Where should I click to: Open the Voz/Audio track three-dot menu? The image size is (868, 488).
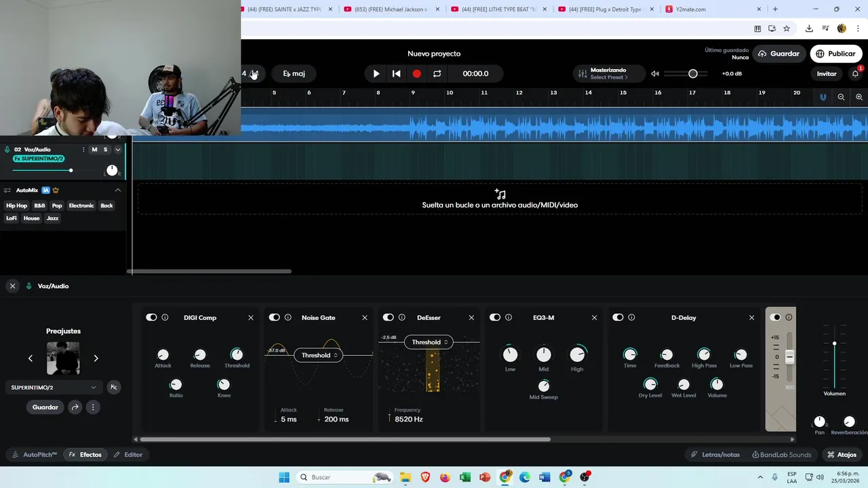[x=83, y=149]
